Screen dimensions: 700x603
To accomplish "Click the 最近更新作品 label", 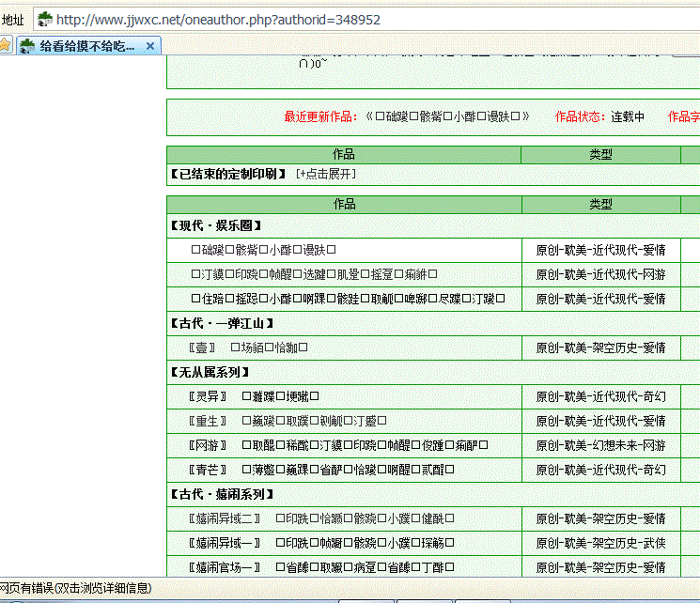I will point(321,117).
